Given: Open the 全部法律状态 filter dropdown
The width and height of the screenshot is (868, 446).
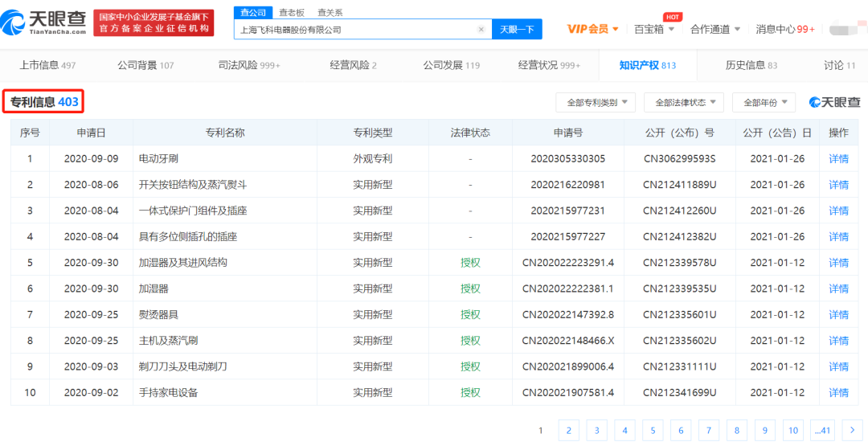Looking at the screenshot, I should click(684, 102).
